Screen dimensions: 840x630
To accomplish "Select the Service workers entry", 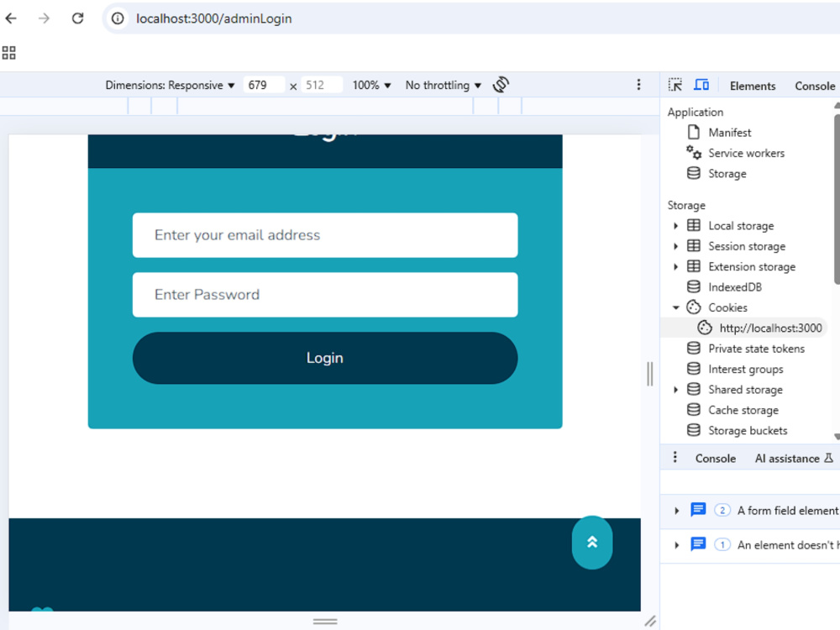I will [746, 153].
